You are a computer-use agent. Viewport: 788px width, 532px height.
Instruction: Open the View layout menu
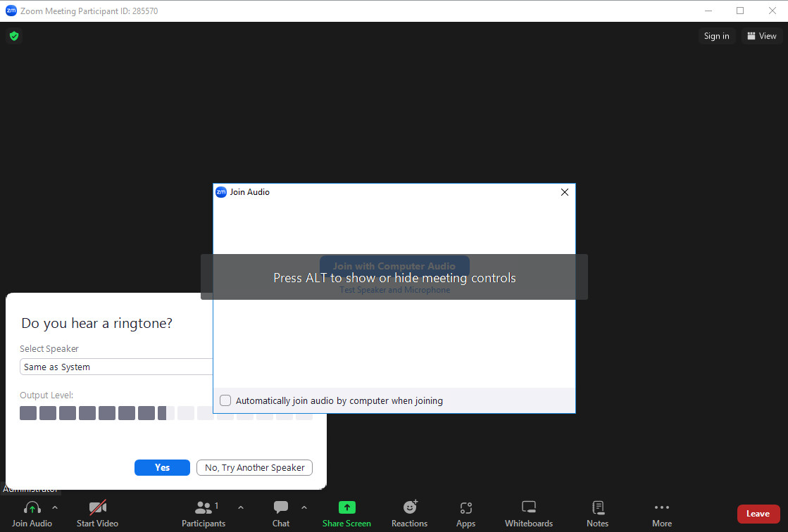(761, 36)
